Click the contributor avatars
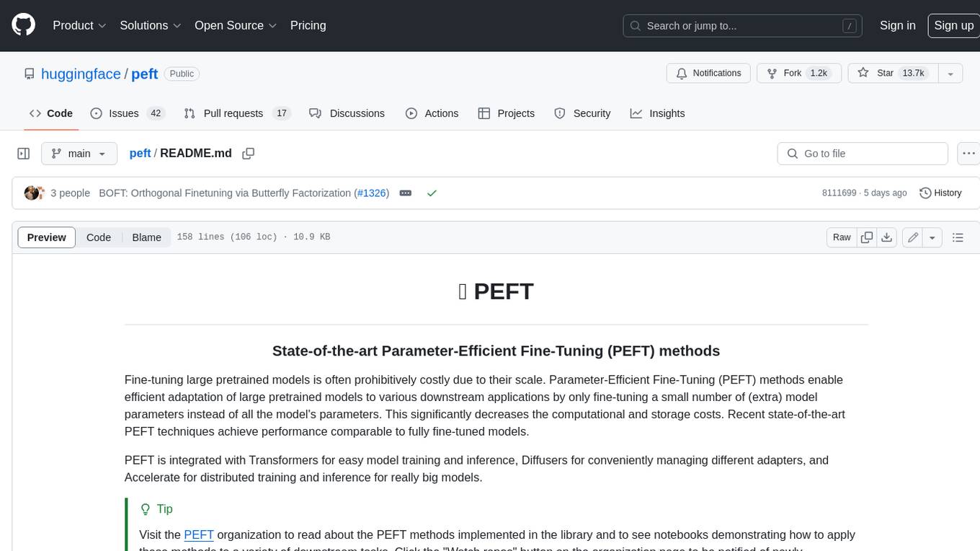The height and width of the screenshot is (551, 980). (35, 193)
